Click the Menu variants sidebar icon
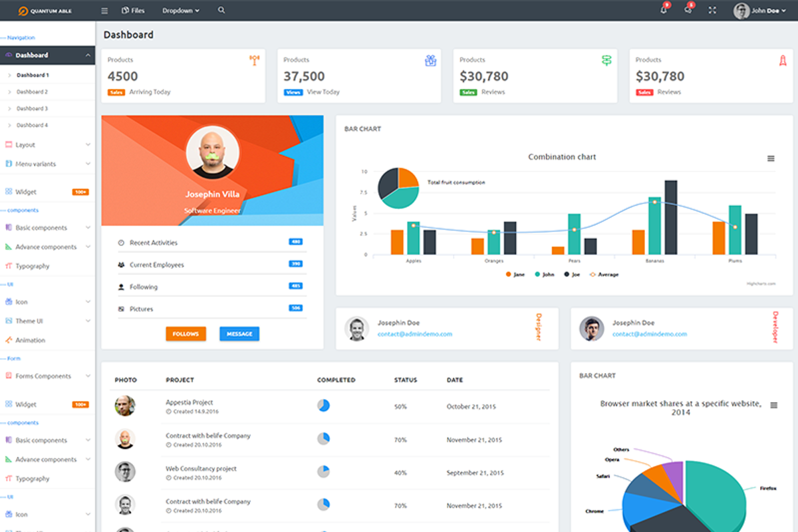 point(9,164)
